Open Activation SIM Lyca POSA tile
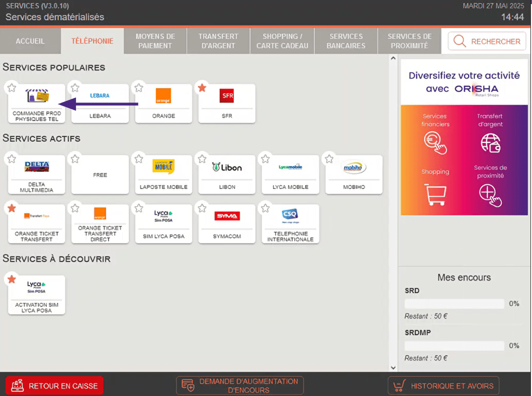Image resolution: width=532 pixels, height=396 pixels. [36, 295]
